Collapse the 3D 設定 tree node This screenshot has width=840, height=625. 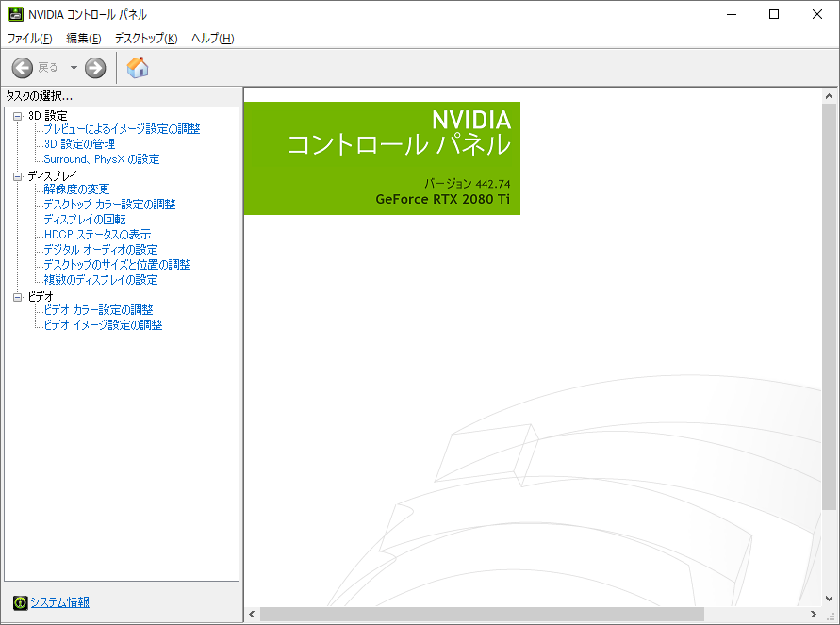[17, 116]
